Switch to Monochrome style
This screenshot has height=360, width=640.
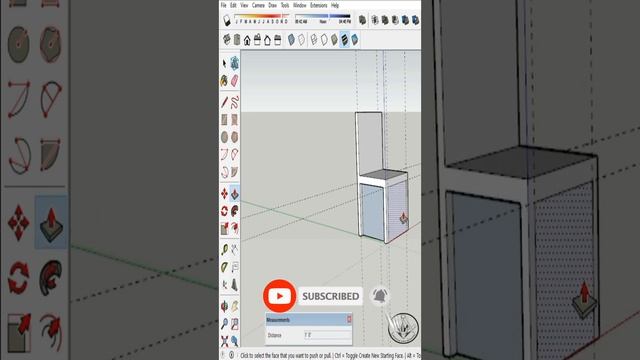coord(355,40)
